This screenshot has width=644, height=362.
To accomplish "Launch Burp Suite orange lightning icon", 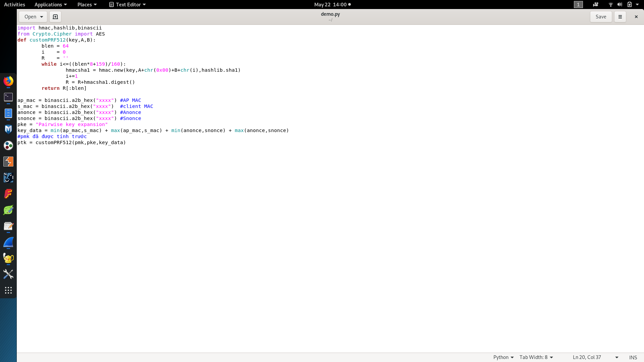I will [x=8, y=162].
